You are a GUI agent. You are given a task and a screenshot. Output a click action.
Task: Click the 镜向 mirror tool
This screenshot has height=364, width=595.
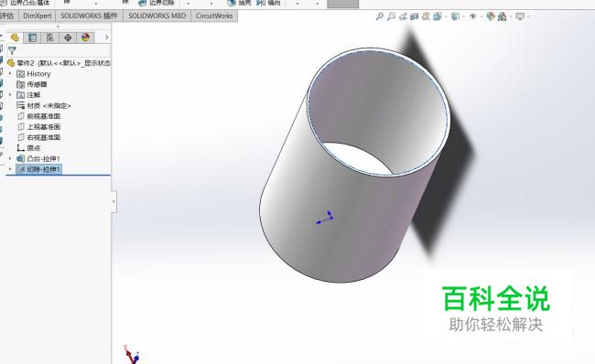point(268,3)
